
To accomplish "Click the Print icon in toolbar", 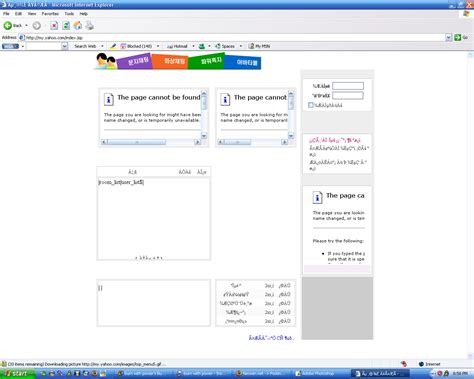I will 90,25.
